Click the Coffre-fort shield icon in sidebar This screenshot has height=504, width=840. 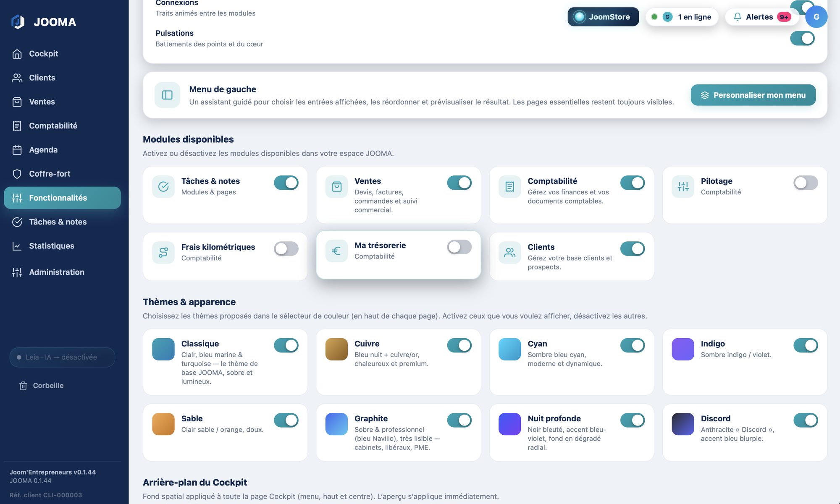coord(17,174)
